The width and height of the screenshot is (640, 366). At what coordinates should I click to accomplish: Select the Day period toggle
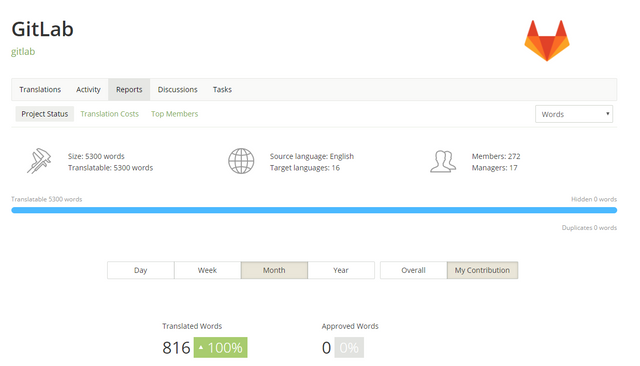pyautogui.click(x=140, y=270)
